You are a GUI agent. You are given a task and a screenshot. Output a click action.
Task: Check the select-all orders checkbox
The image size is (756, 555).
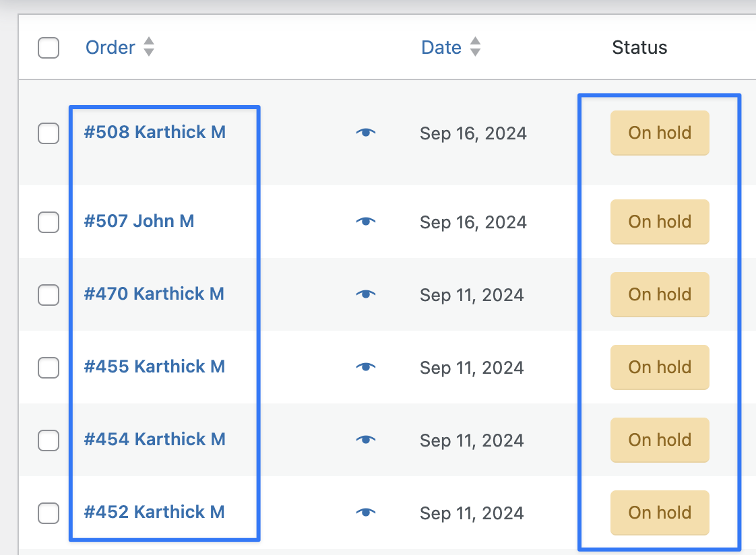pos(49,48)
